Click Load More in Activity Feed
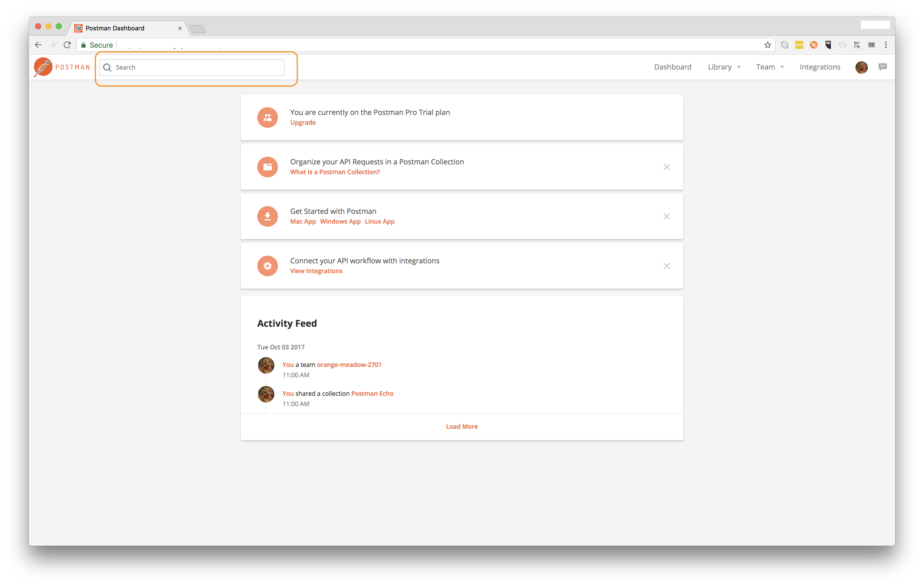Screen dimensions: 924x587 (x=462, y=426)
